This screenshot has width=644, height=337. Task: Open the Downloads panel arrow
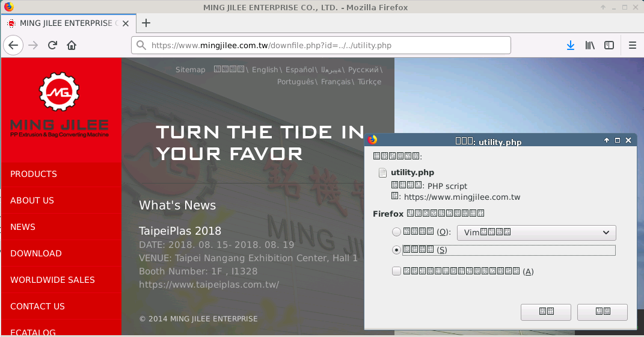tap(571, 45)
